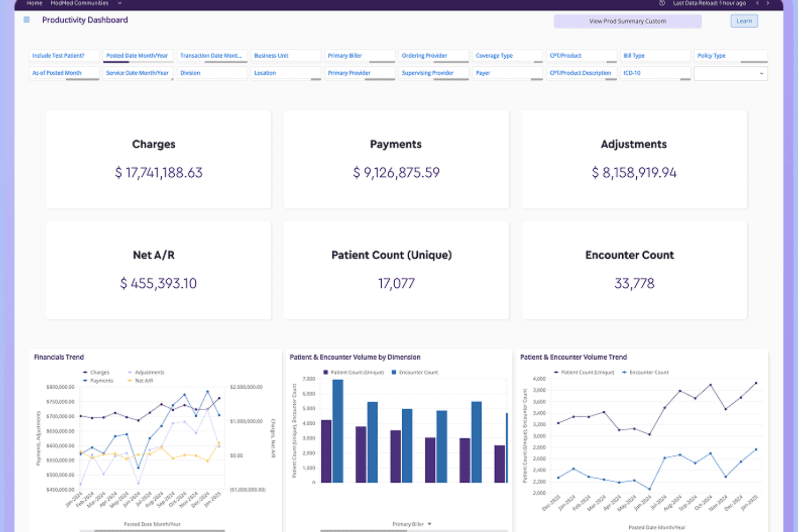Screen dimensions: 798x532
Task: Open the Home menu item
Action: [x=34, y=3]
